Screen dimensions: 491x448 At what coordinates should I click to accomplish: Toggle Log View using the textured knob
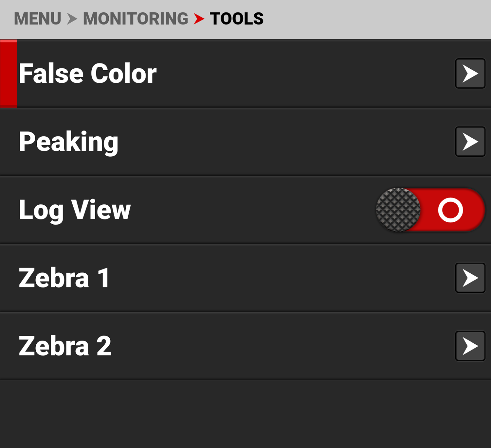coord(398,210)
